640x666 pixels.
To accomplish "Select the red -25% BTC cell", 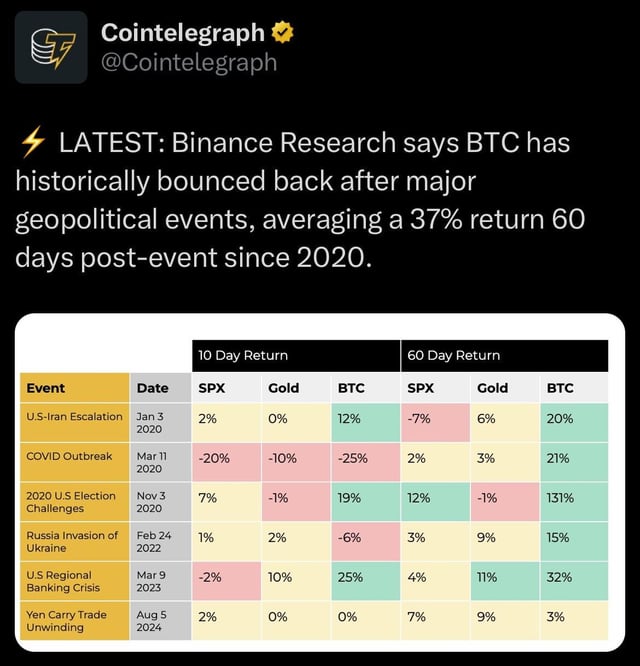I will pos(366,462).
